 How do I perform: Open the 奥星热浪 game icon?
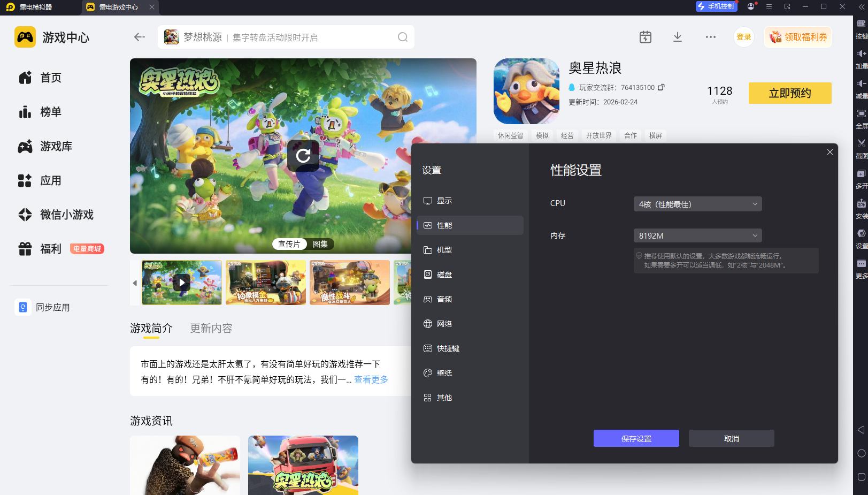pyautogui.click(x=526, y=92)
